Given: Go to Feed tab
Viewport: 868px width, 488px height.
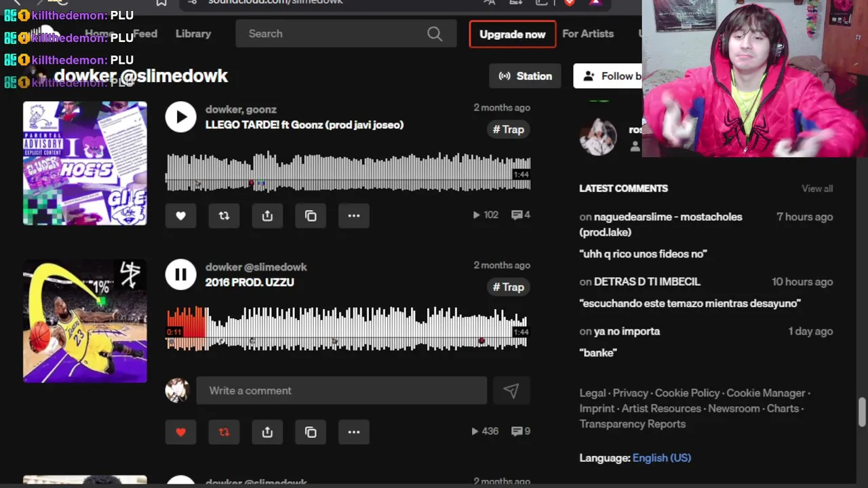Looking at the screenshot, I should pos(145,34).
